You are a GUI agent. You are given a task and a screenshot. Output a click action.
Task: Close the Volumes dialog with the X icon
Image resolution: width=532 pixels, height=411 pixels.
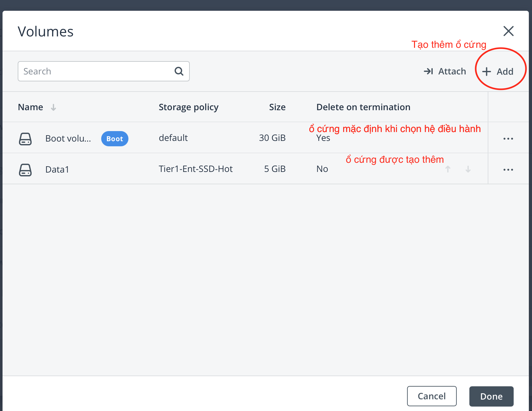coord(509,31)
